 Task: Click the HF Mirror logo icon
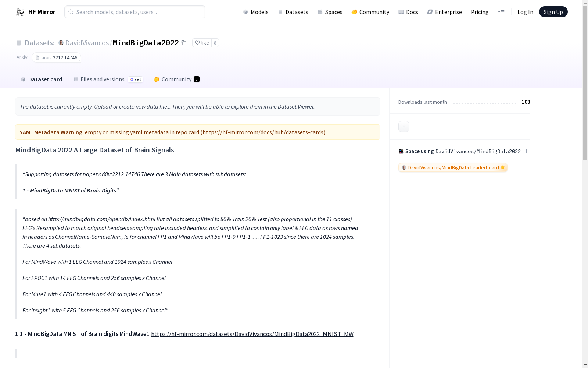coord(20,12)
